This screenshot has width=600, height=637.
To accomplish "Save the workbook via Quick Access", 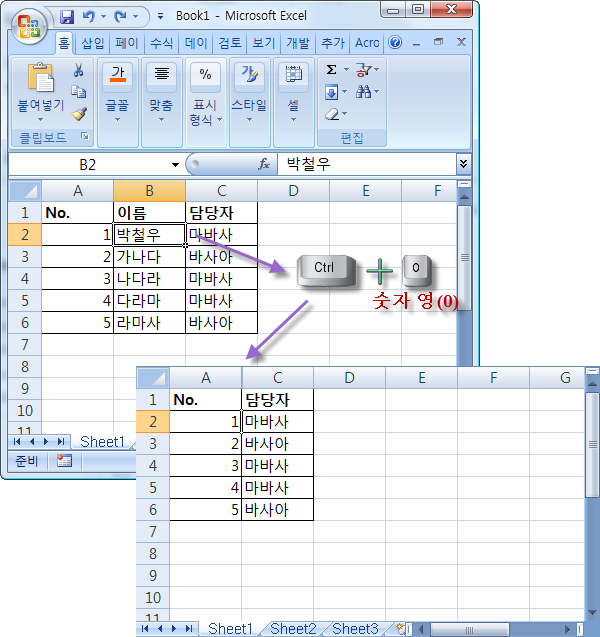I will [x=67, y=16].
